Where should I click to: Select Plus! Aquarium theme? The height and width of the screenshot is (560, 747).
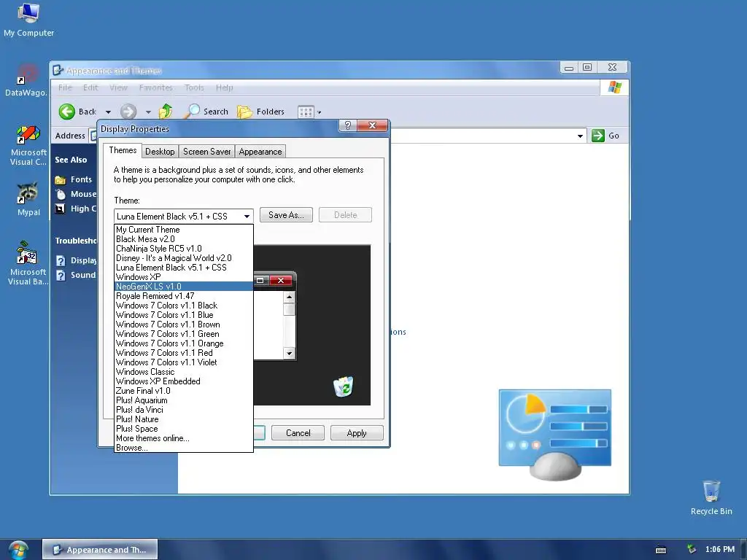183,400
